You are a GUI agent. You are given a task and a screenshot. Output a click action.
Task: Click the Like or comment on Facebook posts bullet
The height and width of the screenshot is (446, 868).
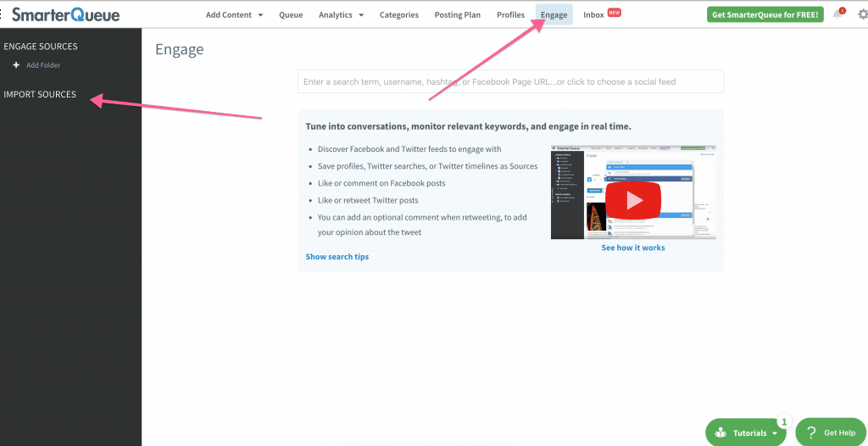381,183
